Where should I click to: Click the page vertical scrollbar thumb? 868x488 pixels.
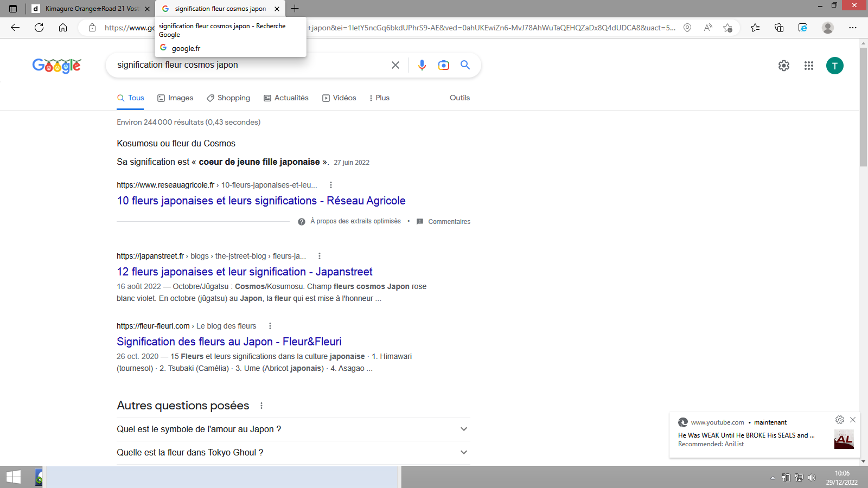(863, 107)
